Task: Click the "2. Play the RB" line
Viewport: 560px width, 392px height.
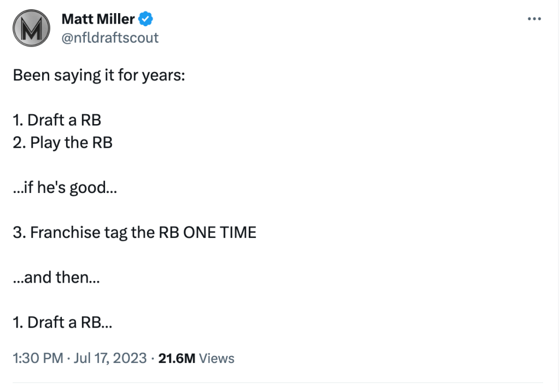Action: click(63, 142)
